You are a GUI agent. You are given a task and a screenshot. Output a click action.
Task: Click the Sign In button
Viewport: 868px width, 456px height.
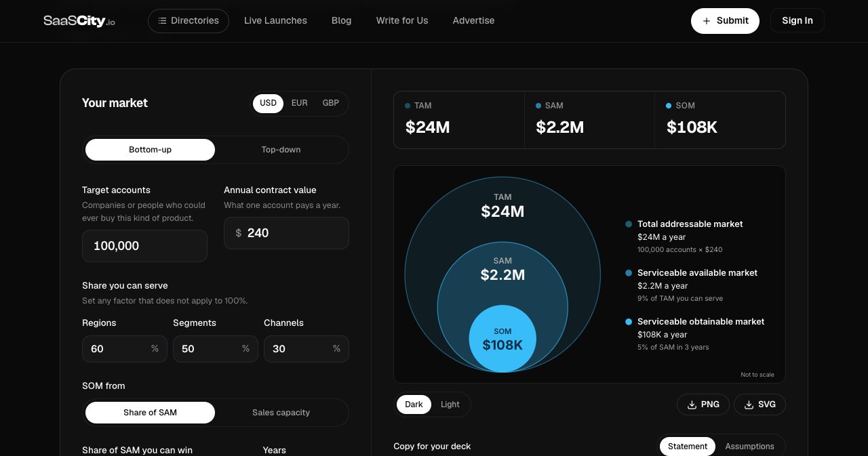pyautogui.click(x=797, y=21)
